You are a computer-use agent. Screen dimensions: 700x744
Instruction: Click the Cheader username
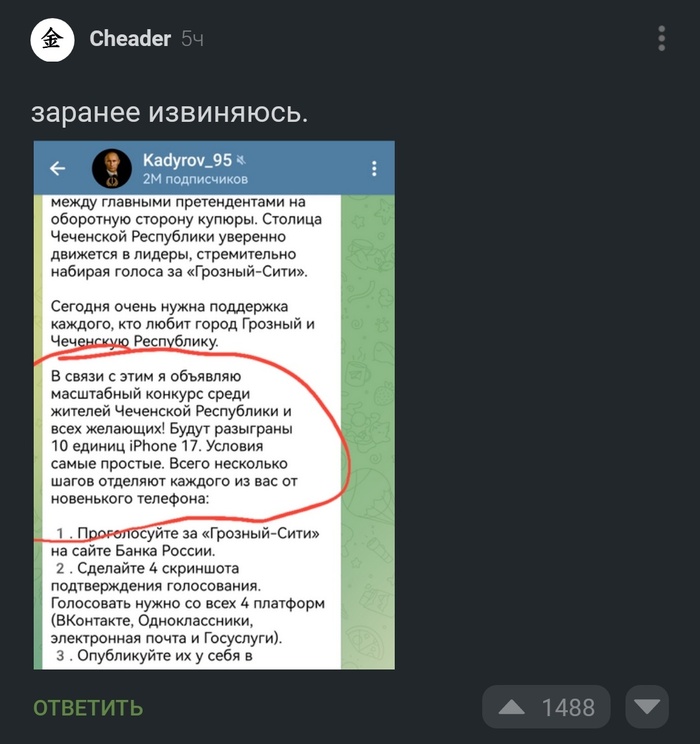click(130, 39)
